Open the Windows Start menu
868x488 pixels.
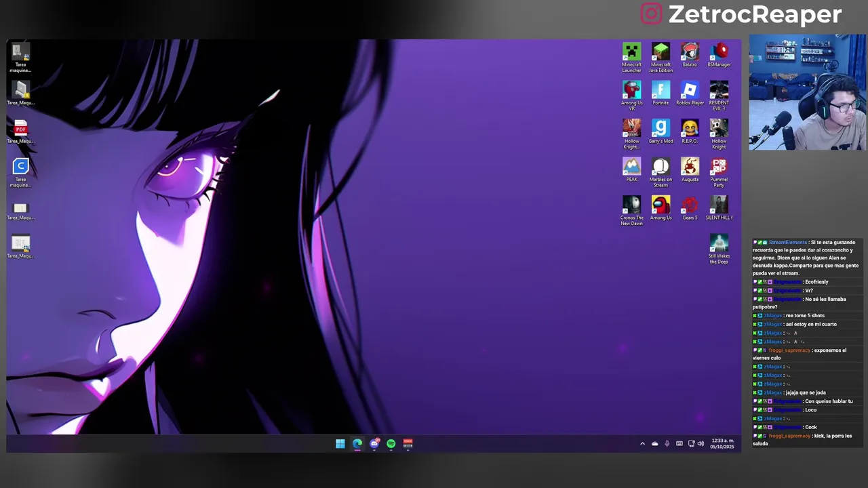(340, 443)
